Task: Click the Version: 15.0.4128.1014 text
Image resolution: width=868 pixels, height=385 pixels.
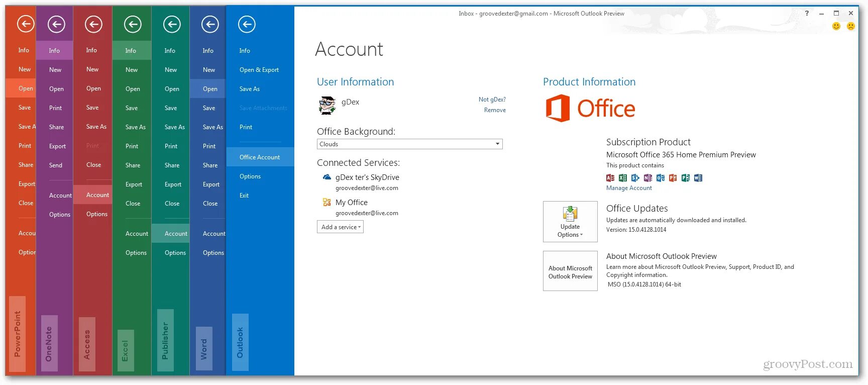Action: [636, 230]
